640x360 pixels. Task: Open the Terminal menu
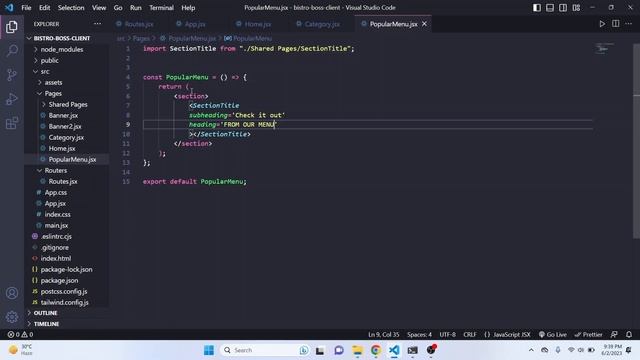point(161,7)
